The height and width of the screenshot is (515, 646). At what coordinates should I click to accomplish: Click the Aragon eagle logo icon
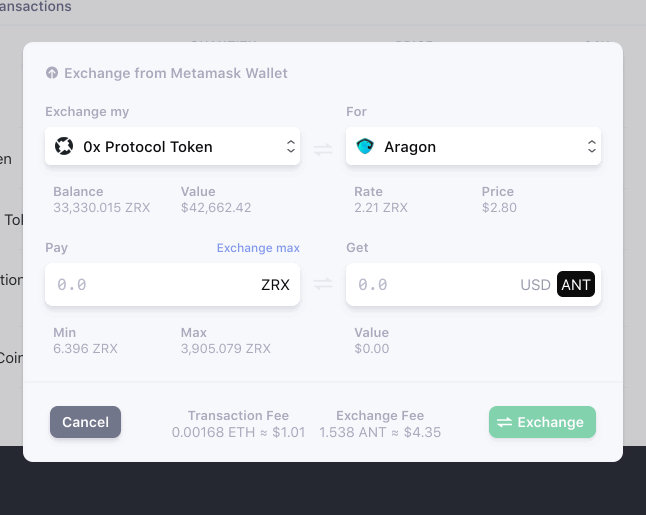pos(365,146)
